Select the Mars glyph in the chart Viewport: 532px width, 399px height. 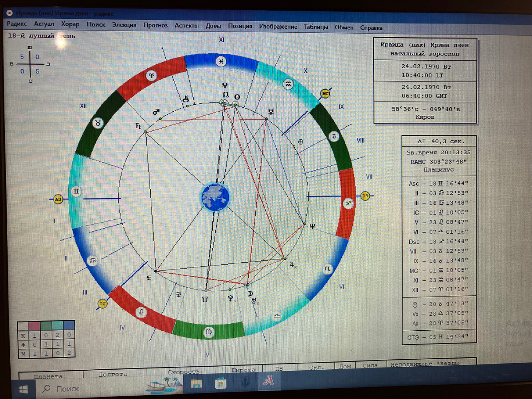point(156,113)
